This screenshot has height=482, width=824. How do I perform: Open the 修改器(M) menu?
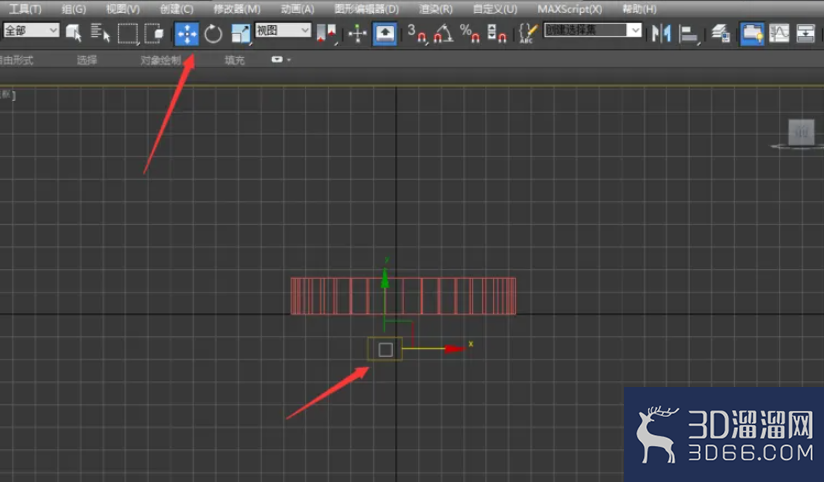pyautogui.click(x=237, y=9)
